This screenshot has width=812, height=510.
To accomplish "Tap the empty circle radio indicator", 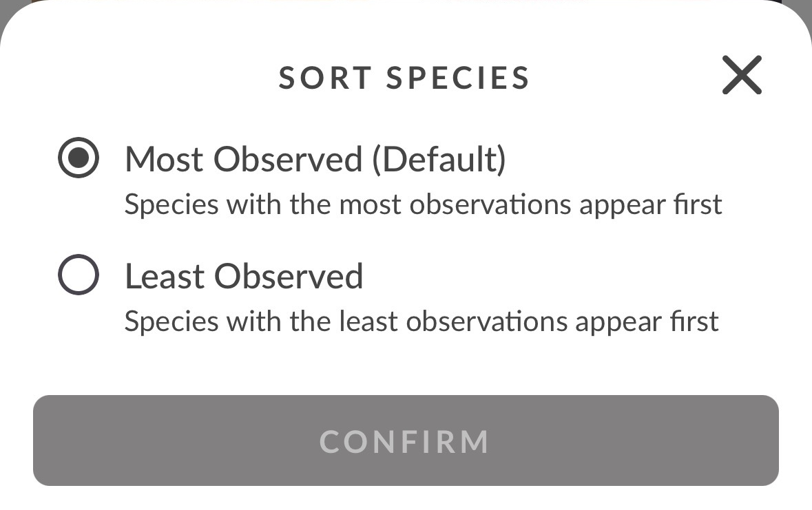I will 79,275.
